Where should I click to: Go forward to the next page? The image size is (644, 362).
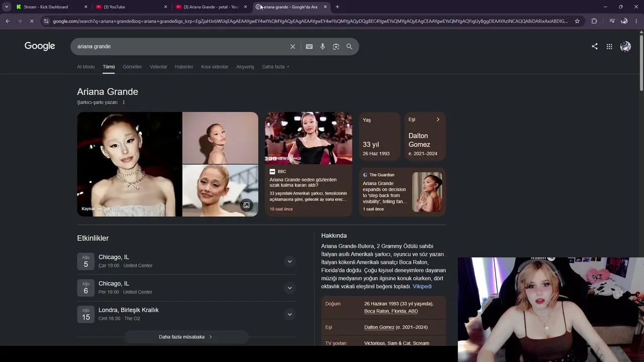[x=20, y=21]
